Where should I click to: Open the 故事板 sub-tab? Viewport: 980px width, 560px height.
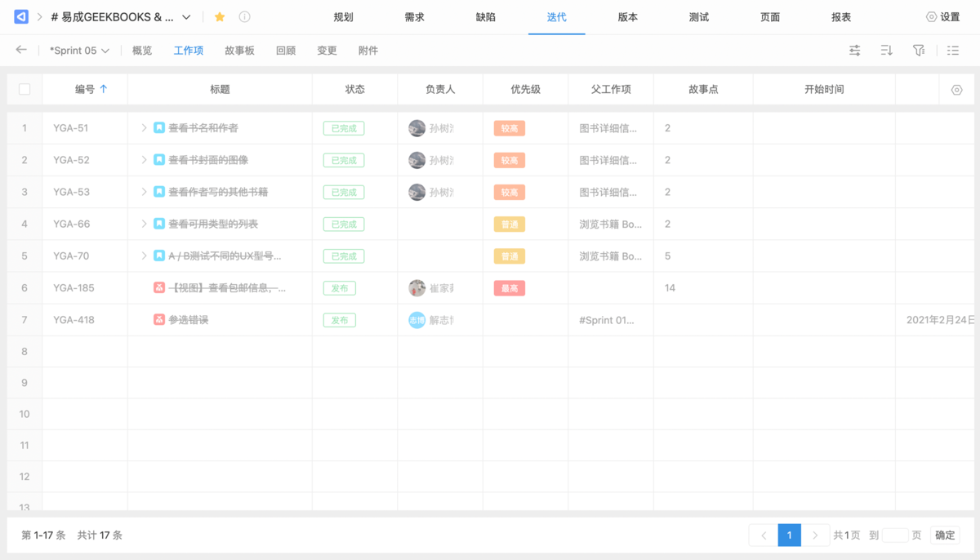(x=239, y=51)
